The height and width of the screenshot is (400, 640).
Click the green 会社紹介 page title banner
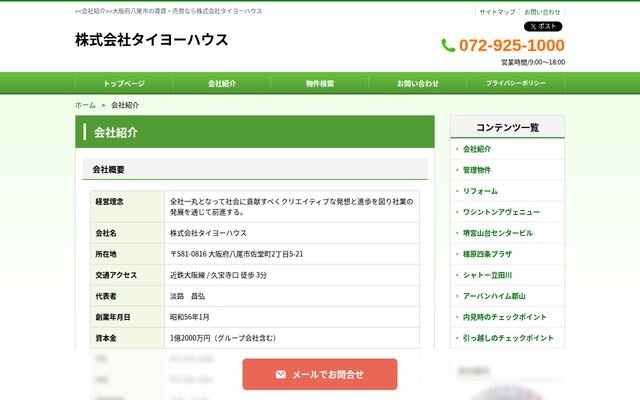[x=255, y=132]
